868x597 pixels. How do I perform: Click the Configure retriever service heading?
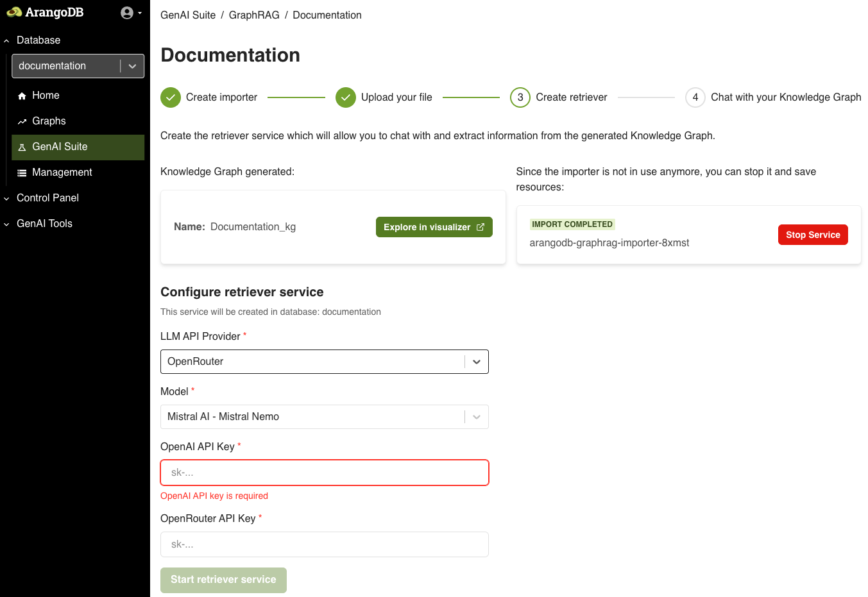[242, 292]
